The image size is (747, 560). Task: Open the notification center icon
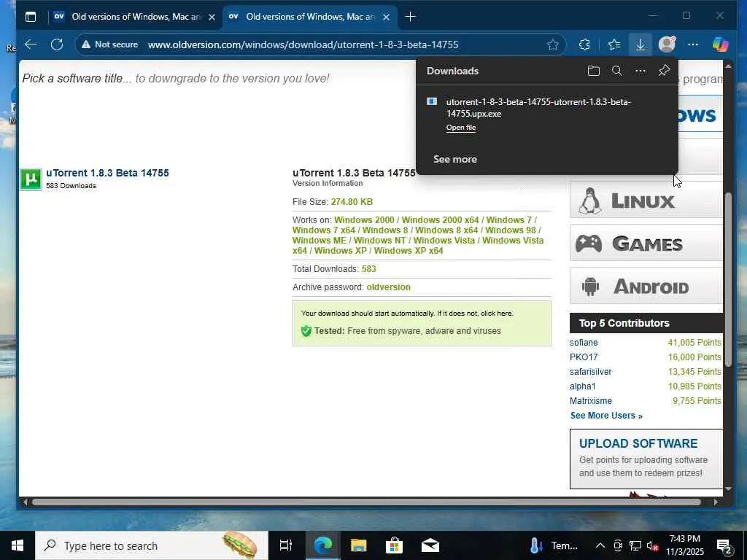(724, 545)
